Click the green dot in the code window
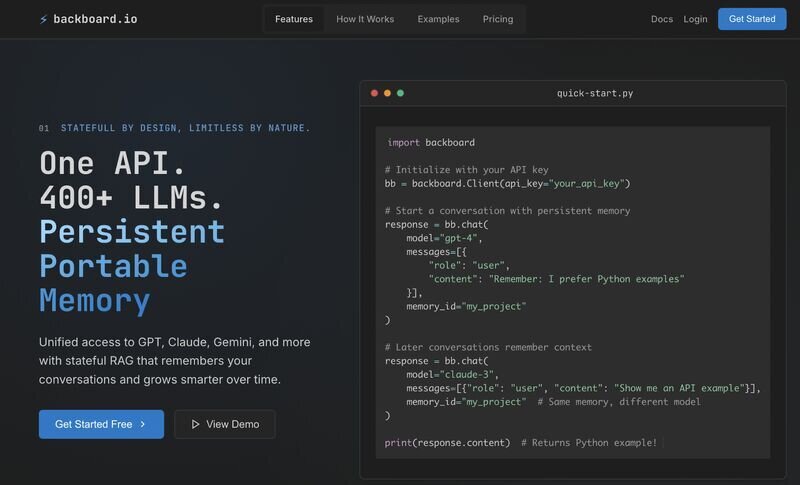The height and width of the screenshot is (485, 800). (401, 93)
